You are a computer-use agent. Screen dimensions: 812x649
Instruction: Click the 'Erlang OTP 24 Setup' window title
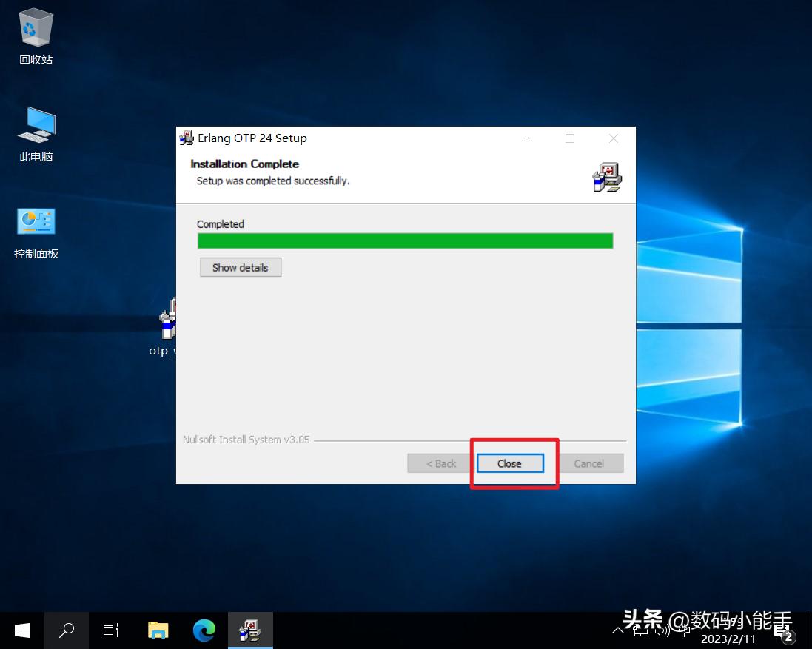click(x=252, y=138)
